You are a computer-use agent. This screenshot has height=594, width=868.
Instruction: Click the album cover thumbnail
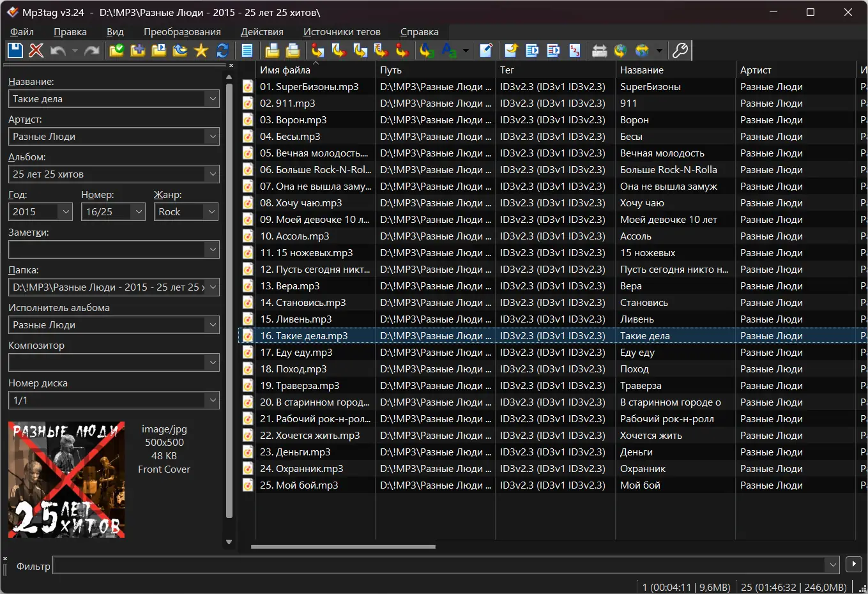66,479
